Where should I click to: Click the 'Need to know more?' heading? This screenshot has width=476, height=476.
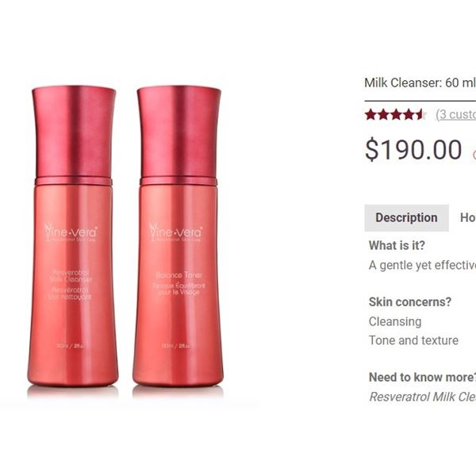[x=422, y=378]
